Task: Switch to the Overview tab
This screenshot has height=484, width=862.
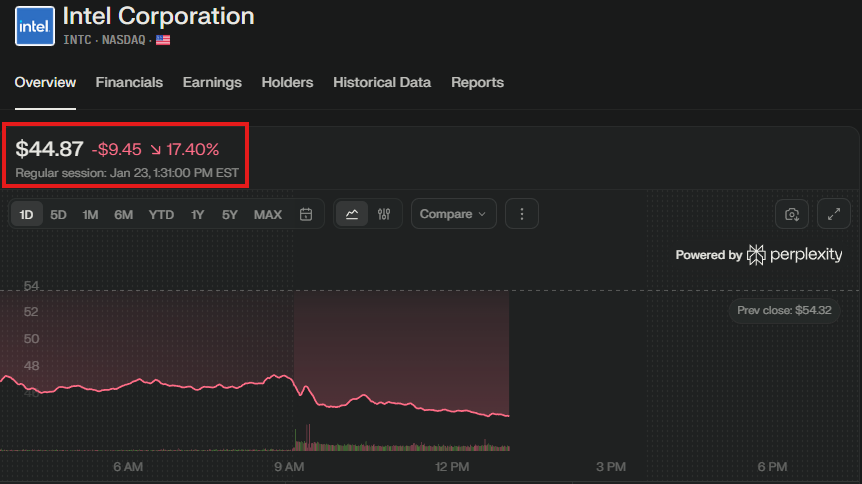Action: point(45,82)
